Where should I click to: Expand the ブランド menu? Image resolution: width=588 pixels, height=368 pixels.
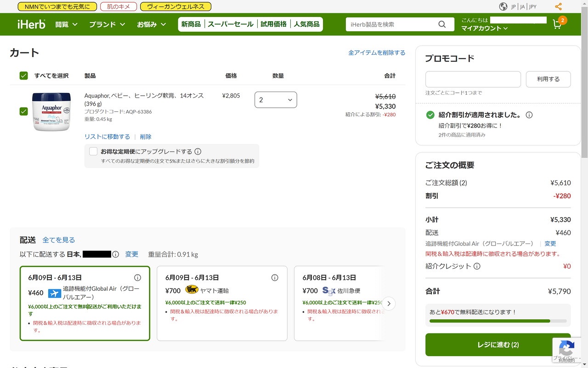(107, 24)
